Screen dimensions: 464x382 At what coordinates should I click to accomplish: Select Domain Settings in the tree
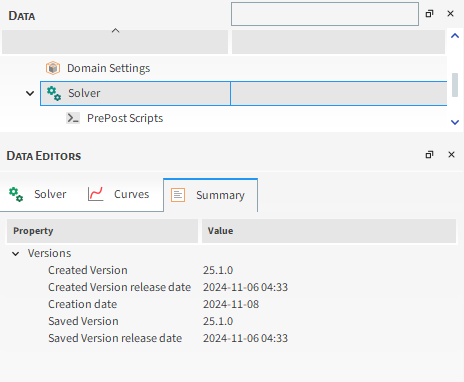coord(109,68)
